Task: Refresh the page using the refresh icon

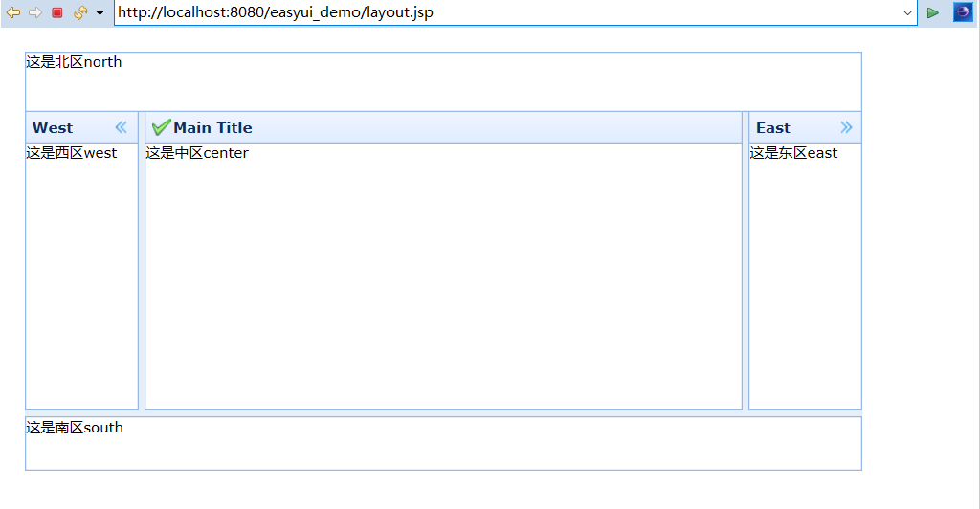Action: pos(80,12)
